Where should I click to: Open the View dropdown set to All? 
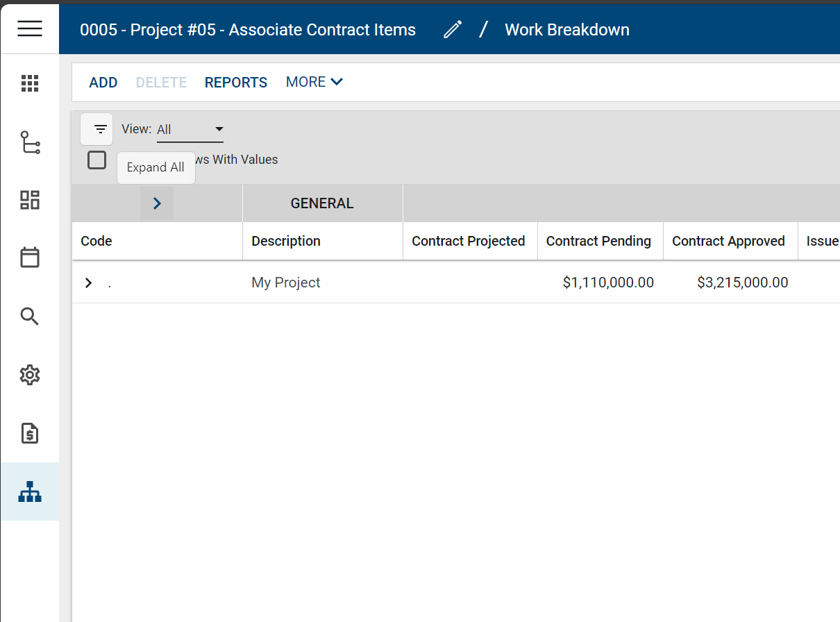point(190,130)
